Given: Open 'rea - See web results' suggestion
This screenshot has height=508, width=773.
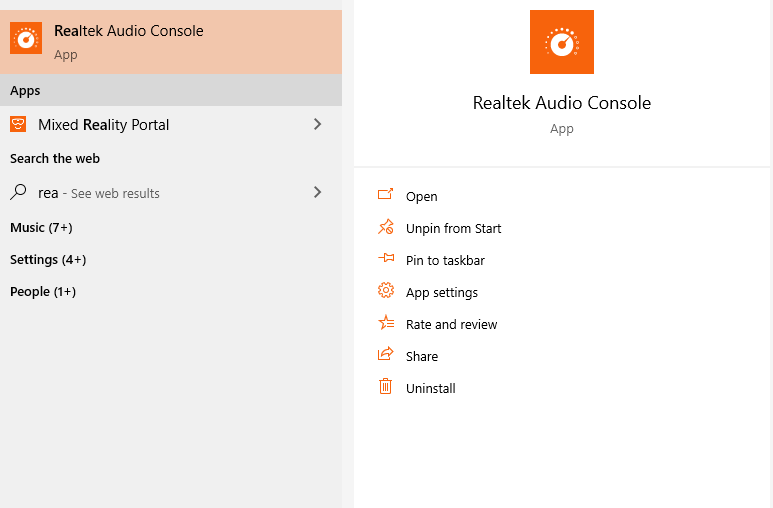Looking at the screenshot, I should click(171, 193).
